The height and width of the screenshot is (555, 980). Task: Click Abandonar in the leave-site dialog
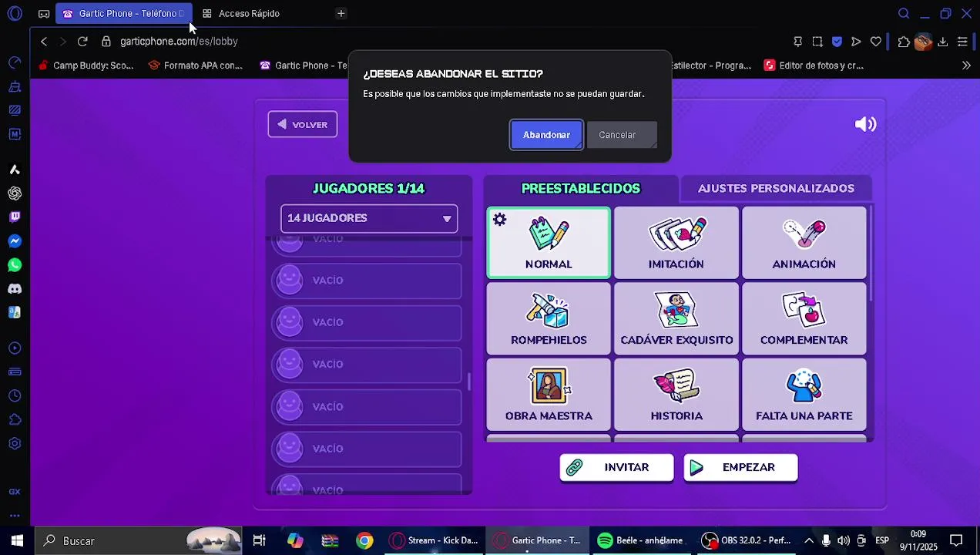point(546,135)
